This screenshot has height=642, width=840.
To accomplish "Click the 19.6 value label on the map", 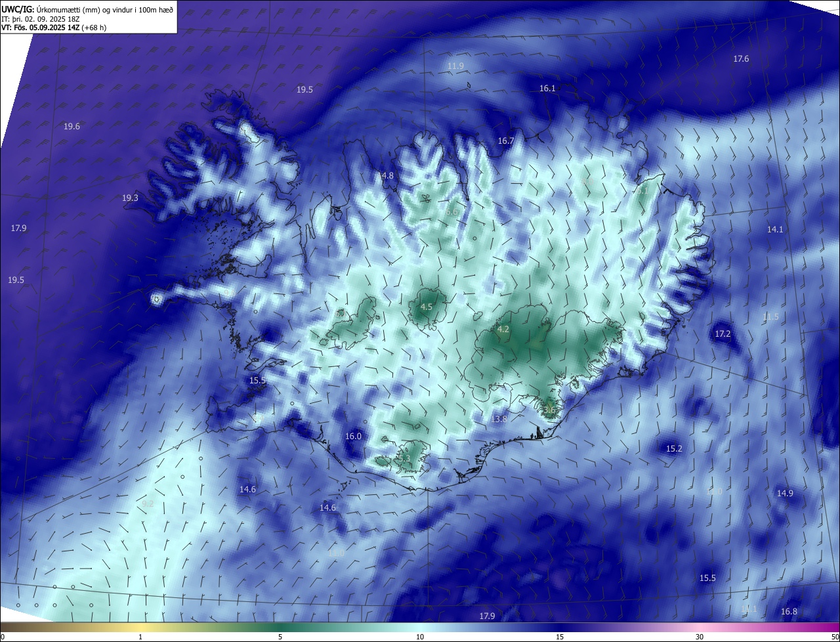I will [72, 127].
